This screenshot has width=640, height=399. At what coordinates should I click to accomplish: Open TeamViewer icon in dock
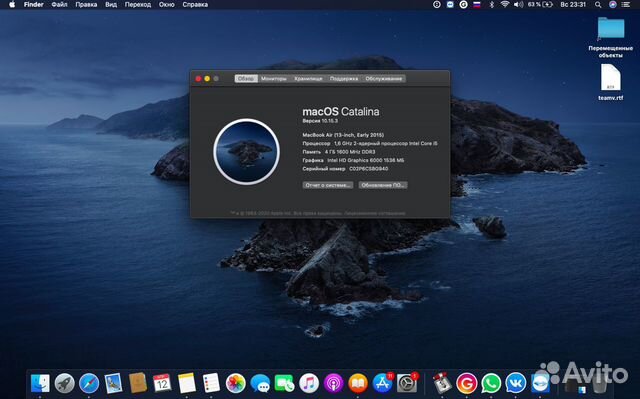click(x=540, y=383)
